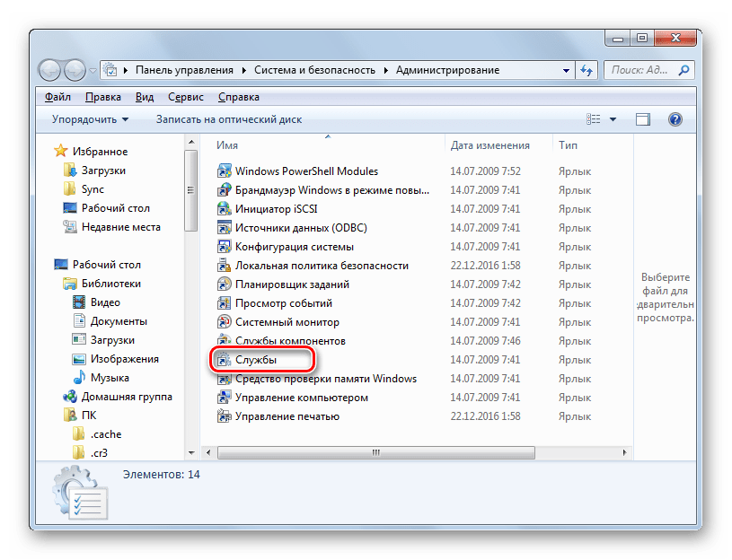The width and height of the screenshot is (732, 560).
Task: Click the sidebar scroll down arrow
Action: click(x=191, y=452)
